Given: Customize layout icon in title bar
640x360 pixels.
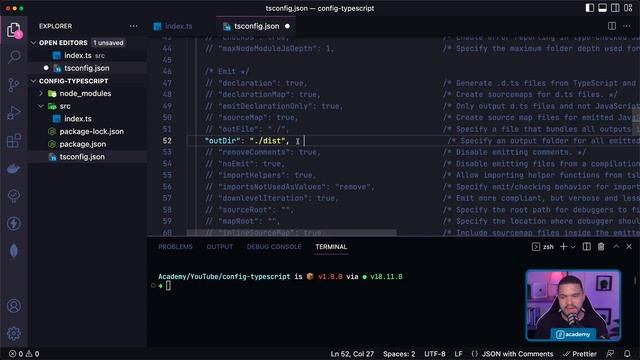Looking at the screenshot, I should pos(628,8).
